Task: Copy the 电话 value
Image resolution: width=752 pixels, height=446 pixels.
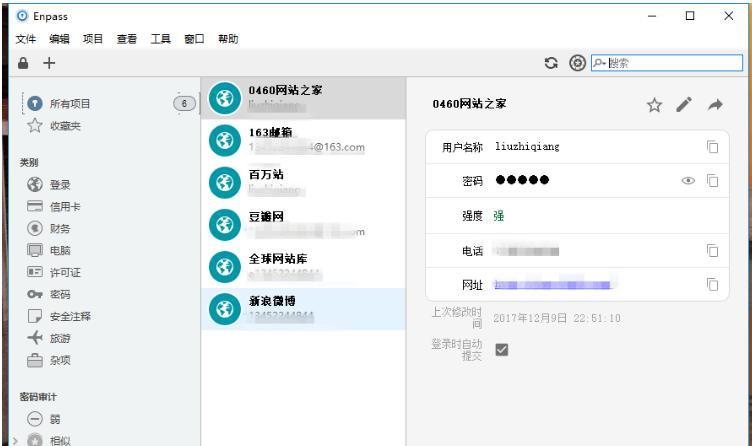Action: pyautogui.click(x=713, y=251)
